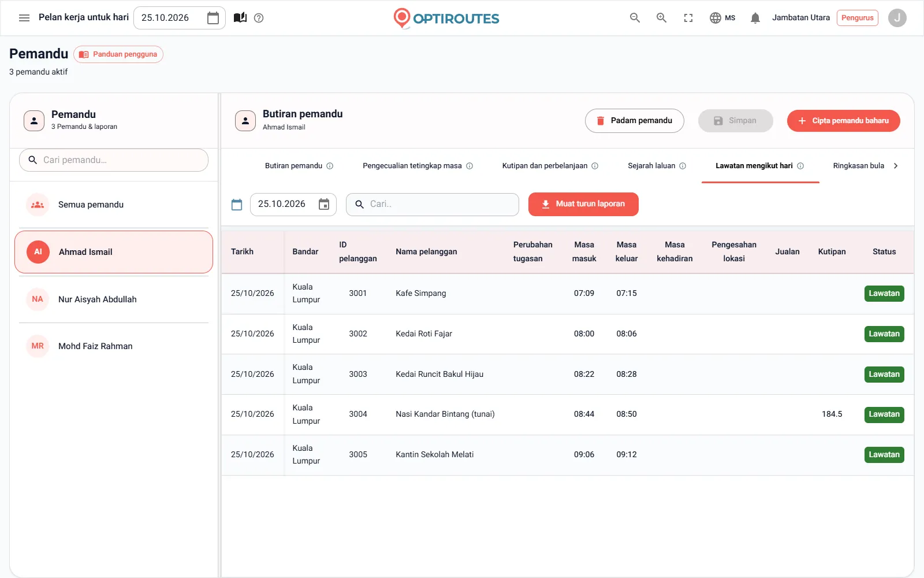Screen dimensions: 924x578
Task: Open notifications bell
Action: point(755,18)
